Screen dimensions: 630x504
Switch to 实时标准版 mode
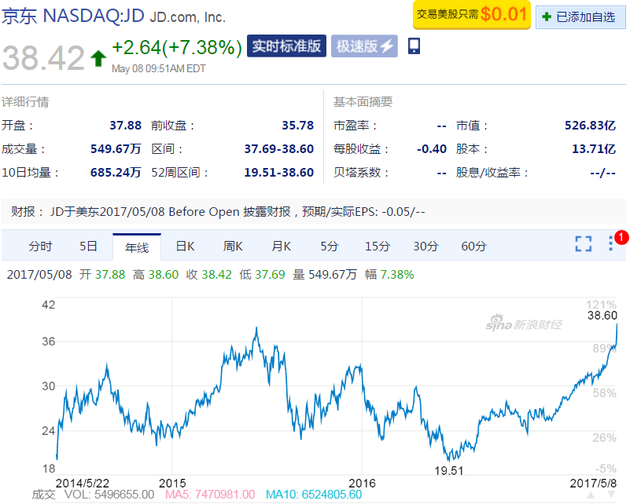click(286, 46)
